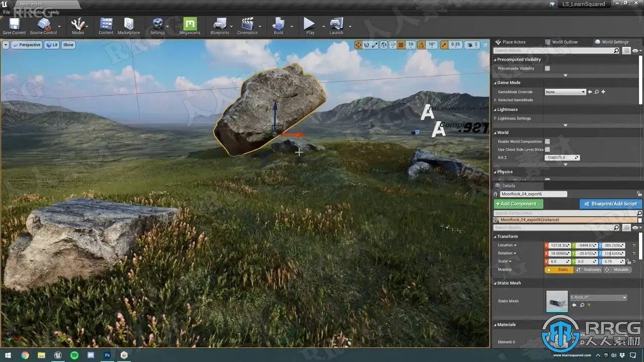Click the Kill Z value field
Image resolution: width=644 pixels, height=362 pixels.
tap(562, 158)
